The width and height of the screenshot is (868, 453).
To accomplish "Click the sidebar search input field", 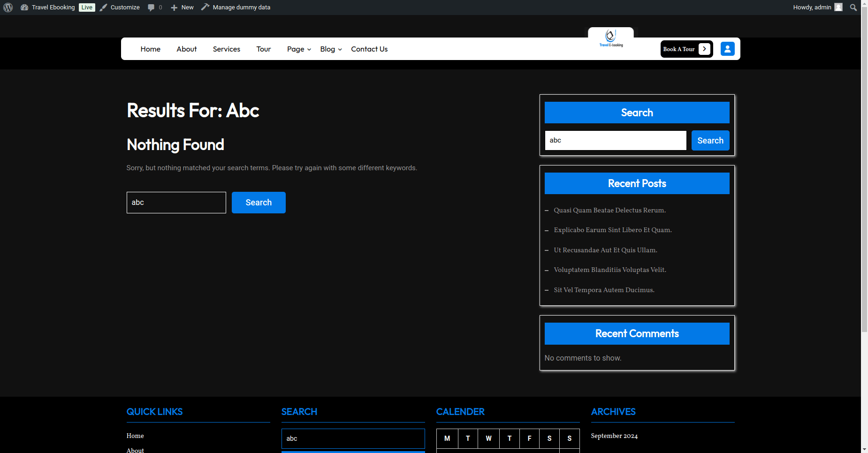I will click(x=615, y=141).
